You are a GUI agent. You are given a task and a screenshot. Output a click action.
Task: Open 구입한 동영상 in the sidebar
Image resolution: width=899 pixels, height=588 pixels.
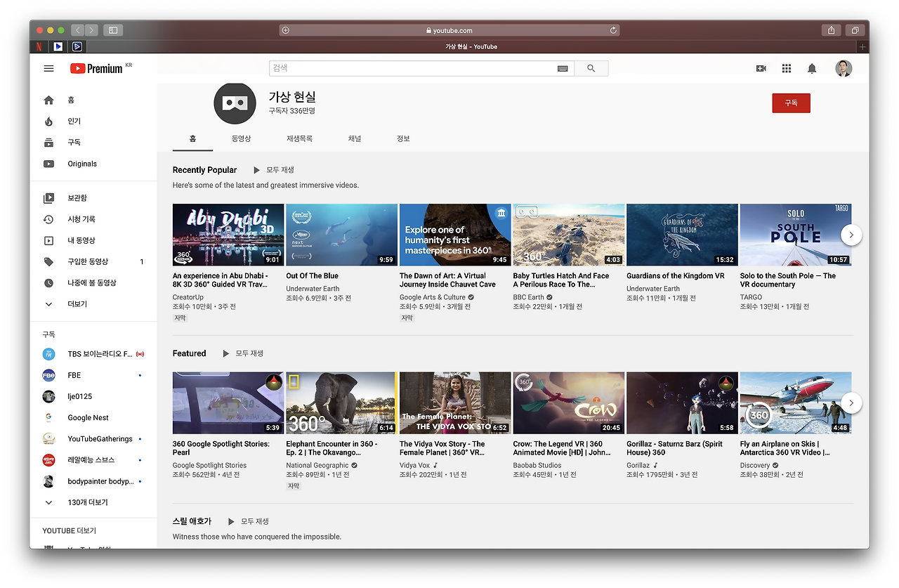pos(93,261)
